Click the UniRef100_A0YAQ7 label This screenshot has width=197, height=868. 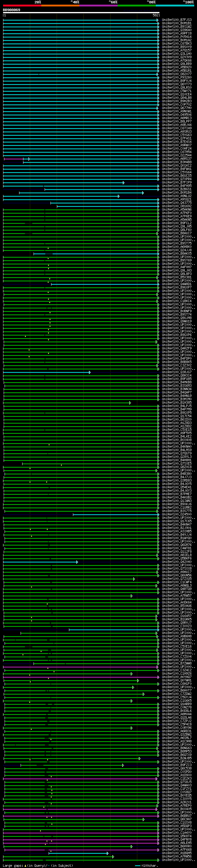point(177,677)
